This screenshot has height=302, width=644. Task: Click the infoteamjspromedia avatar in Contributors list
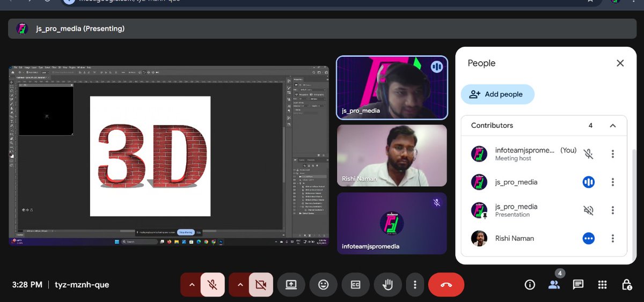(x=479, y=154)
